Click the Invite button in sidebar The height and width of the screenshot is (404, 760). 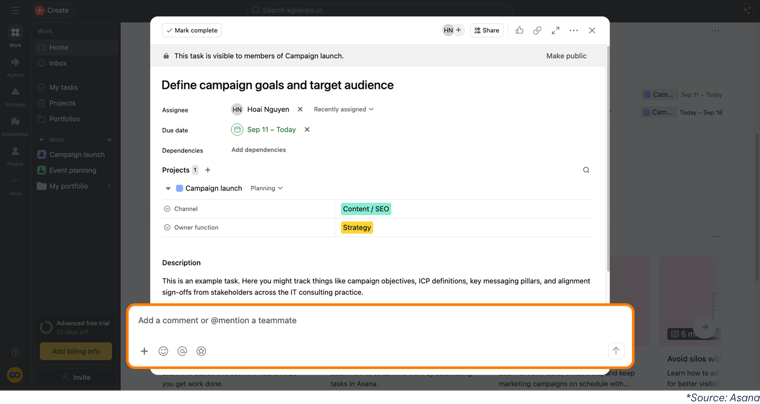tap(76, 377)
